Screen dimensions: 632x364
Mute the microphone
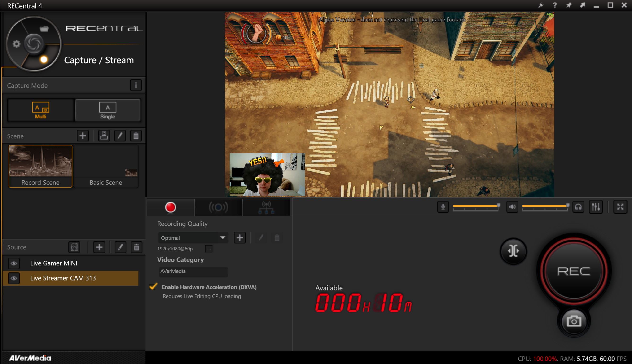coord(443,207)
